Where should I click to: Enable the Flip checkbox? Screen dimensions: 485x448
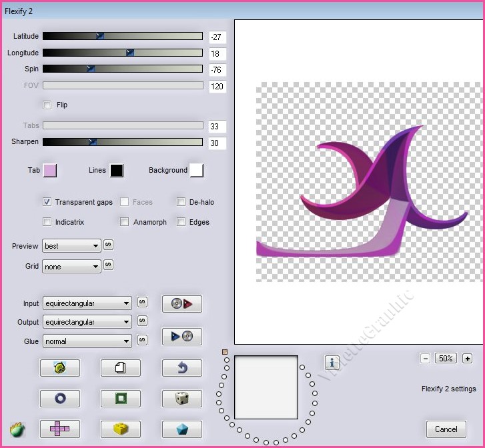47,105
